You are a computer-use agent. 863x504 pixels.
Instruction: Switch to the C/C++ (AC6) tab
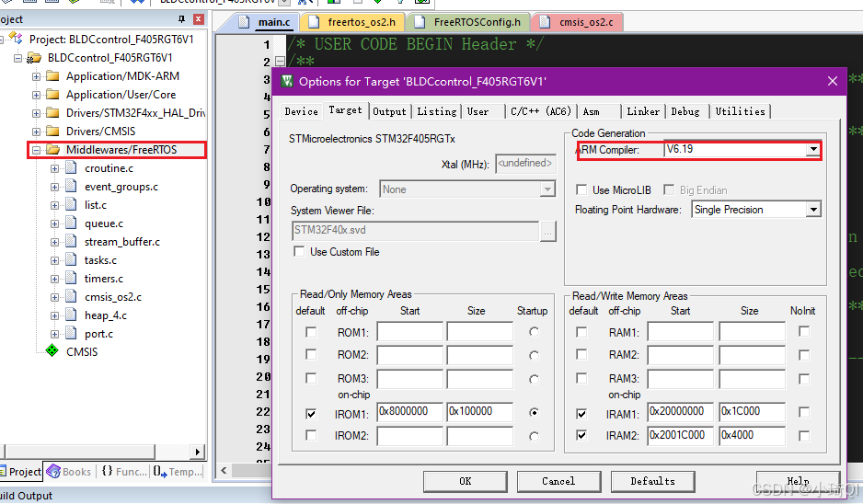point(541,111)
